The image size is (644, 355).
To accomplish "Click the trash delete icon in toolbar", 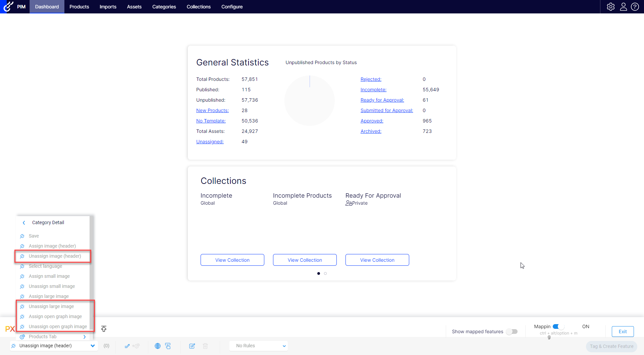I will click(206, 346).
